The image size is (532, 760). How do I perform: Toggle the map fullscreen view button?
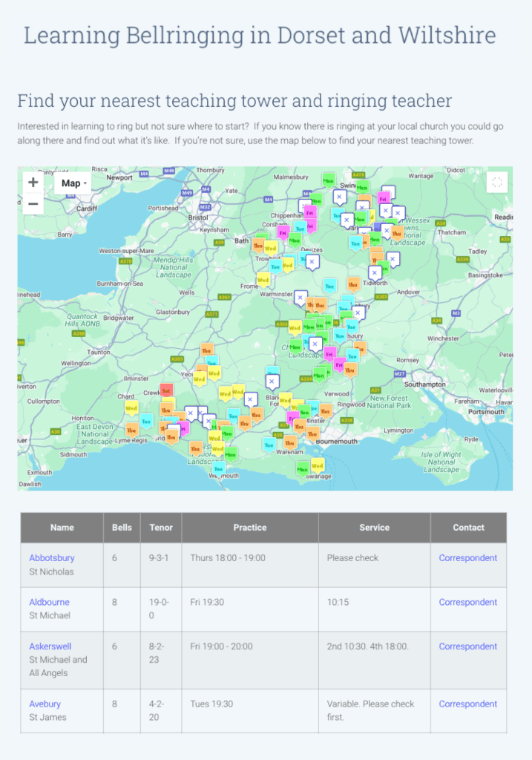click(x=497, y=182)
